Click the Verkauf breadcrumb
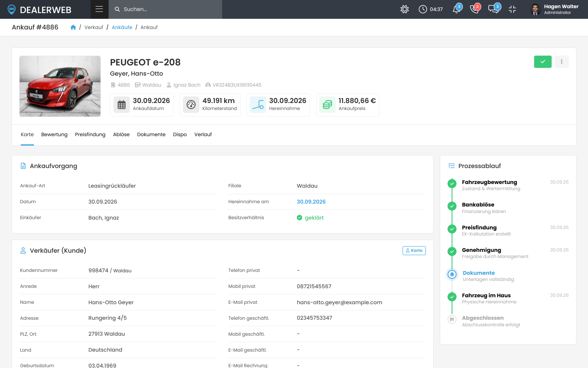Image resolution: width=588 pixels, height=368 pixels. tap(94, 27)
